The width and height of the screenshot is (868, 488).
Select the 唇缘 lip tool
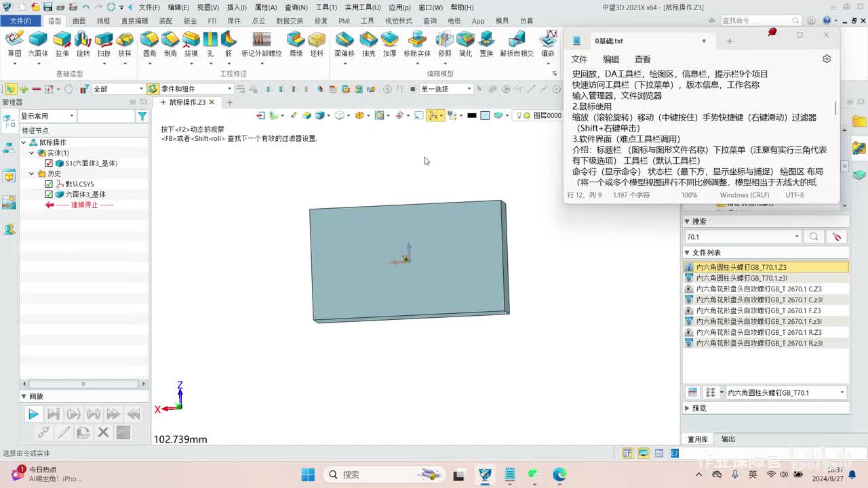point(296,43)
